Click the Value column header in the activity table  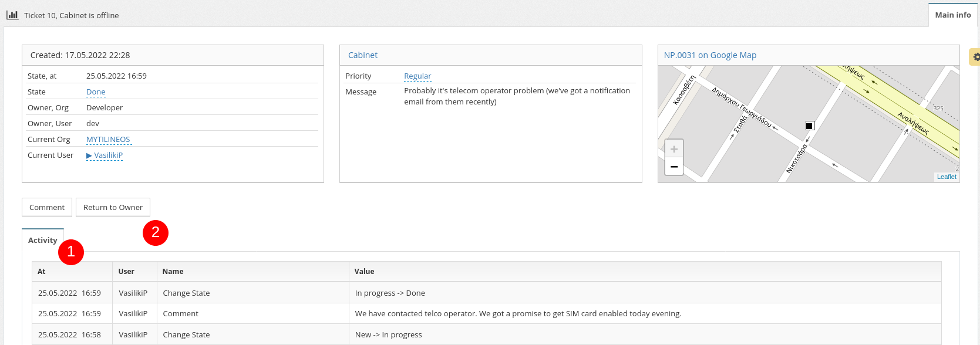point(364,272)
